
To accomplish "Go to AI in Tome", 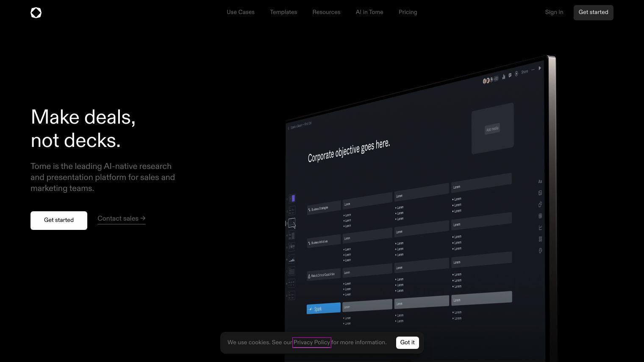I will click(x=369, y=12).
